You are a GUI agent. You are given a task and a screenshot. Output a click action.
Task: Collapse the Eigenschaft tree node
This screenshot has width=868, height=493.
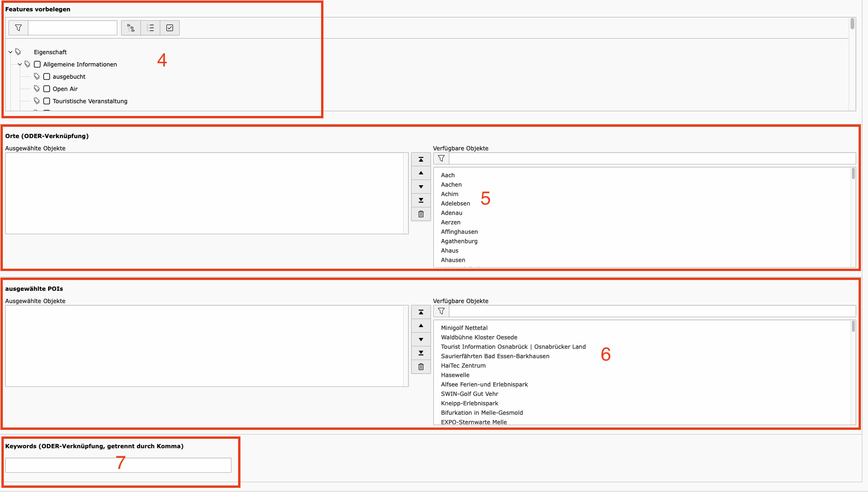10,52
